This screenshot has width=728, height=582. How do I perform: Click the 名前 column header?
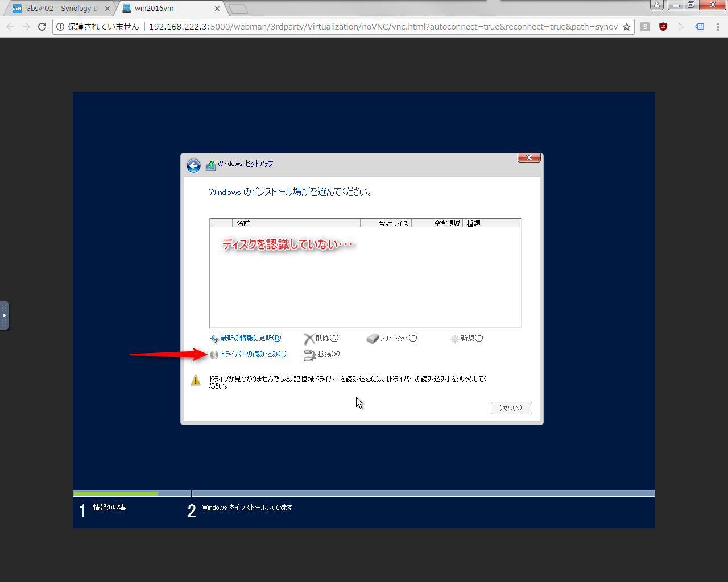[x=296, y=223]
